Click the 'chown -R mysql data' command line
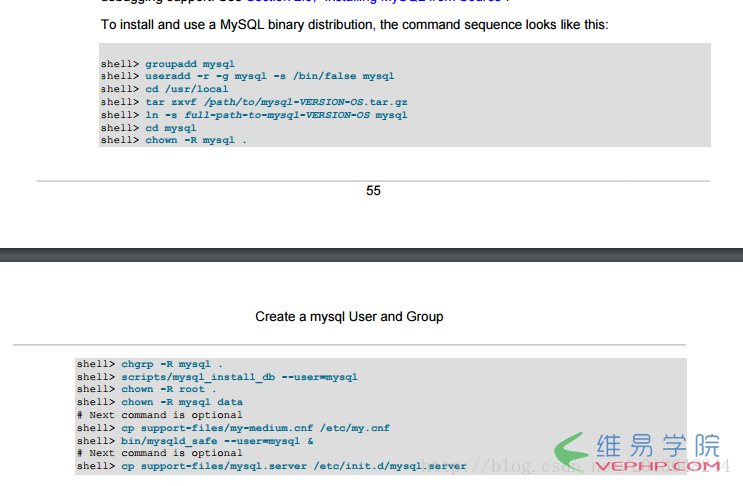This screenshot has height=486, width=743. (x=160, y=402)
